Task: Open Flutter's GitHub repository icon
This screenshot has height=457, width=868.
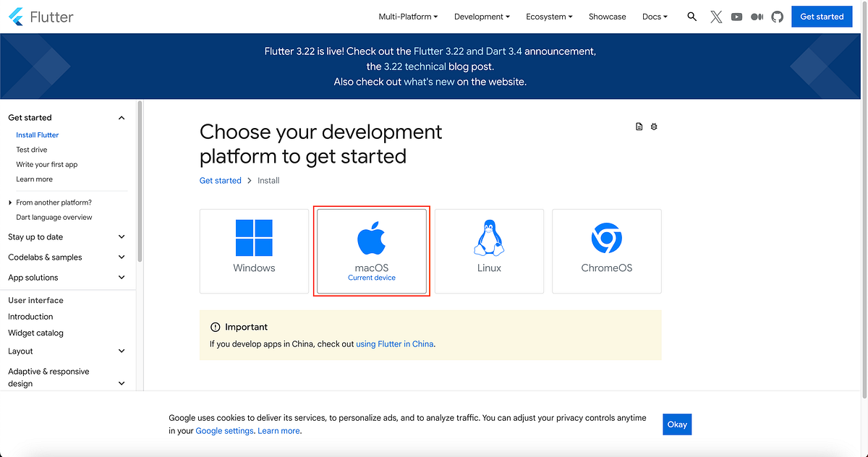Action: pos(777,16)
